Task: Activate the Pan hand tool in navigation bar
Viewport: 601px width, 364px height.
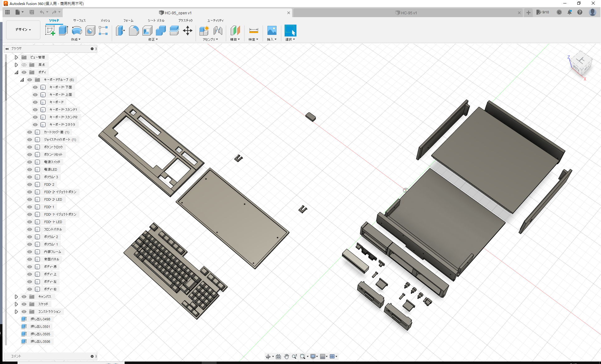Action: pos(286,356)
